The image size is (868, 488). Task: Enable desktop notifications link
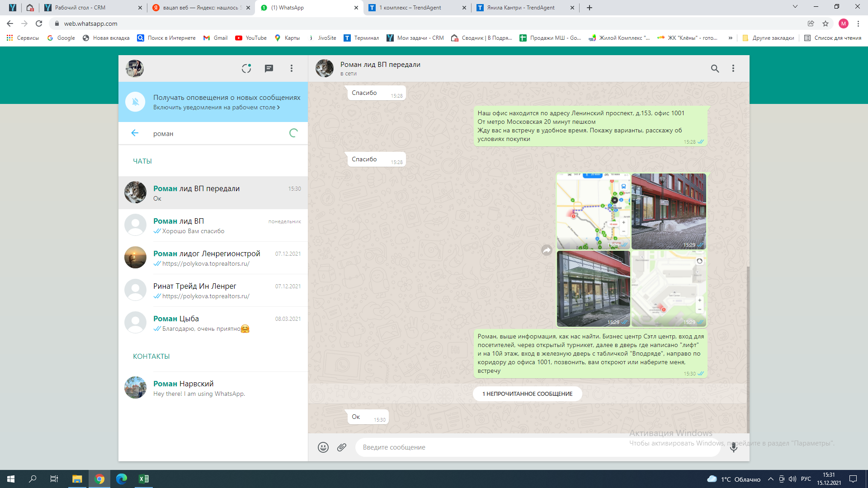pyautogui.click(x=216, y=108)
